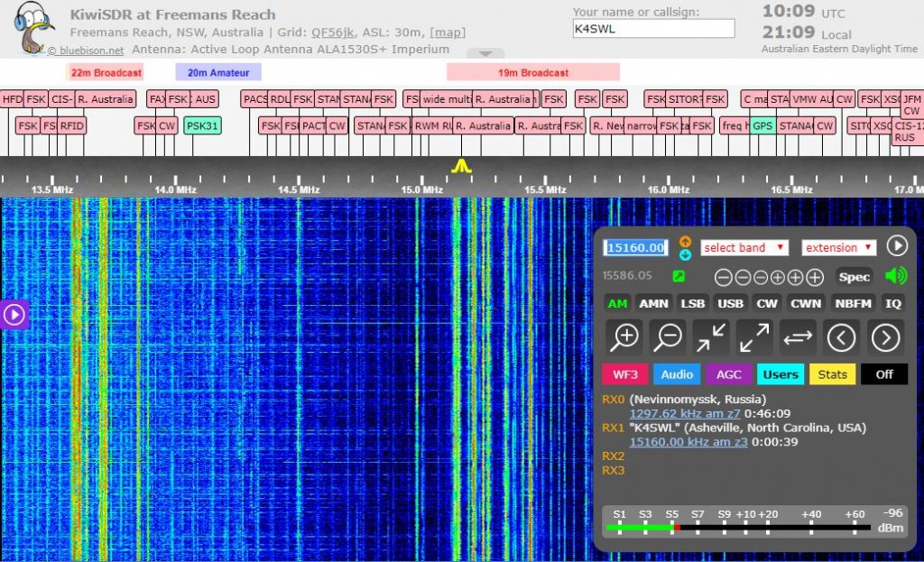
Task: Step frequency down with the left chevron icon
Action: pyautogui.click(x=843, y=336)
